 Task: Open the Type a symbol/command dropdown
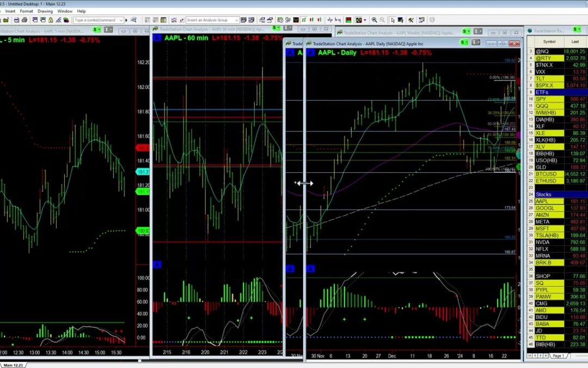(x=121, y=20)
